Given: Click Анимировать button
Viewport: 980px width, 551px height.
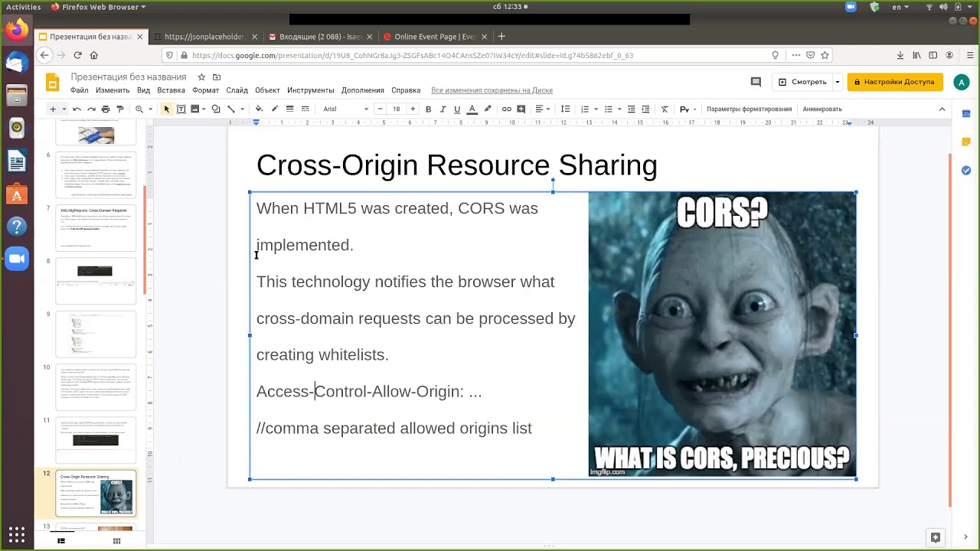Looking at the screenshot, I should [822, 109].
